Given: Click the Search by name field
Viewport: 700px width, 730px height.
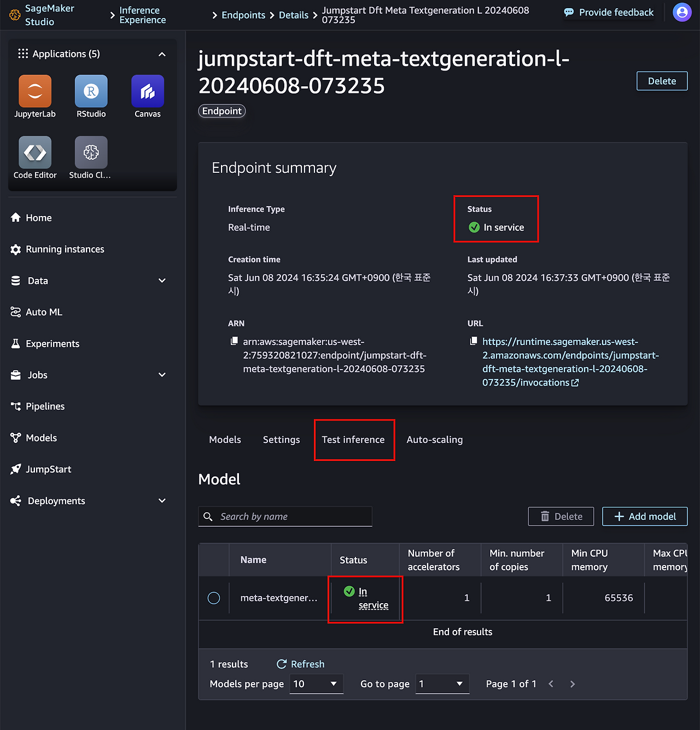Looking at the screenshot, I should pos(285,517).
